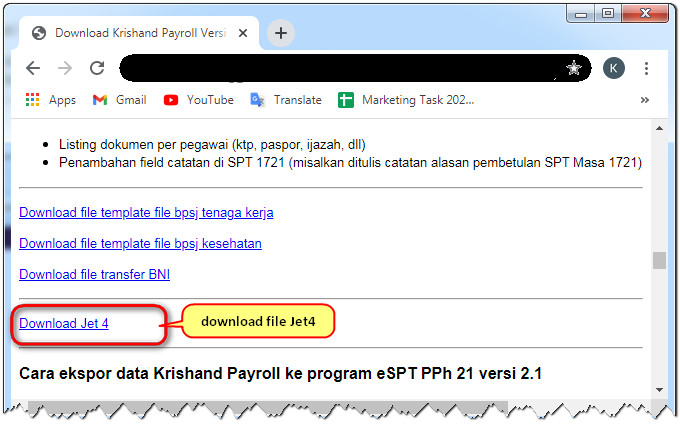Close the Download Krishand Payroll tab
This screenshot has height=428, width=680.
[243, 33]
